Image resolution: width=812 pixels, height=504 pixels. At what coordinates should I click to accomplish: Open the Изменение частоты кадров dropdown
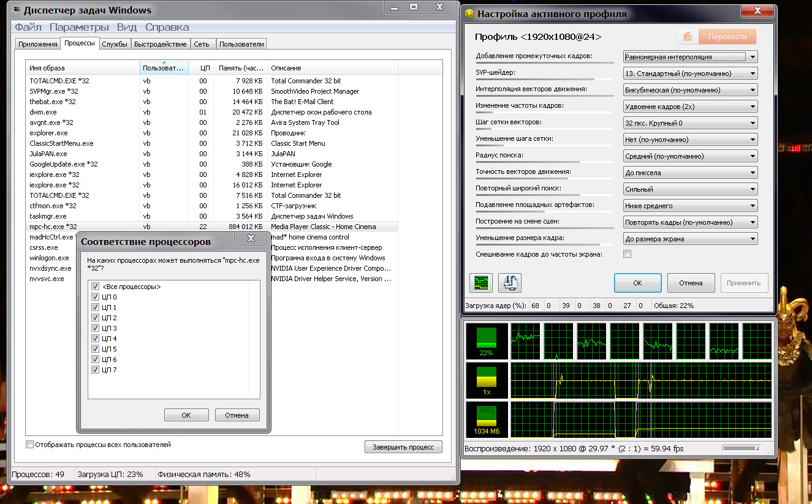pos(690,107)
